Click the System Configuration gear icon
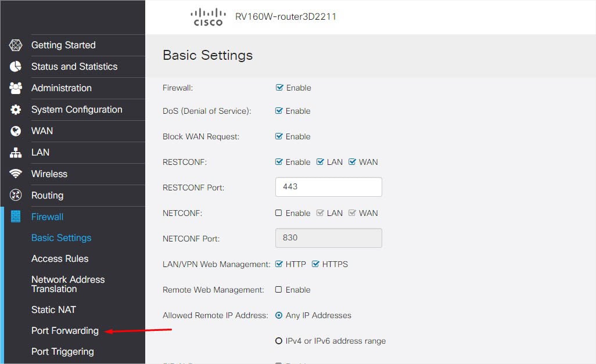This screenshot has height=364, width=596. pos(15,109)
